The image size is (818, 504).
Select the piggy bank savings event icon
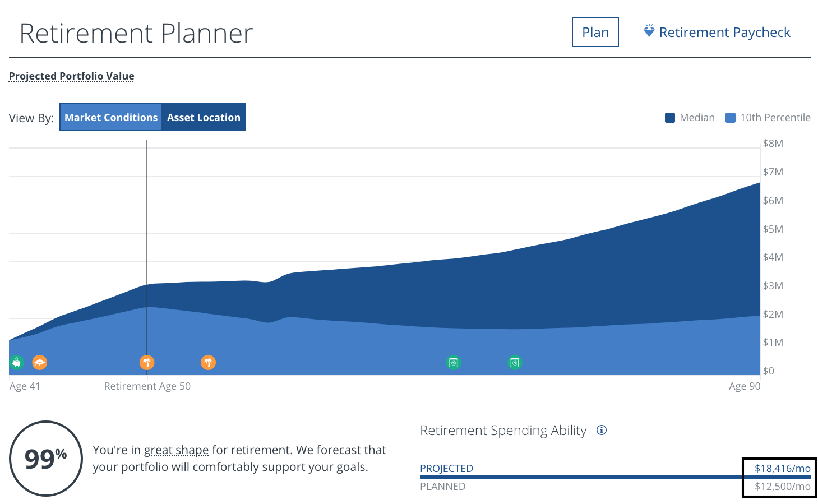[x=16, y=362]
